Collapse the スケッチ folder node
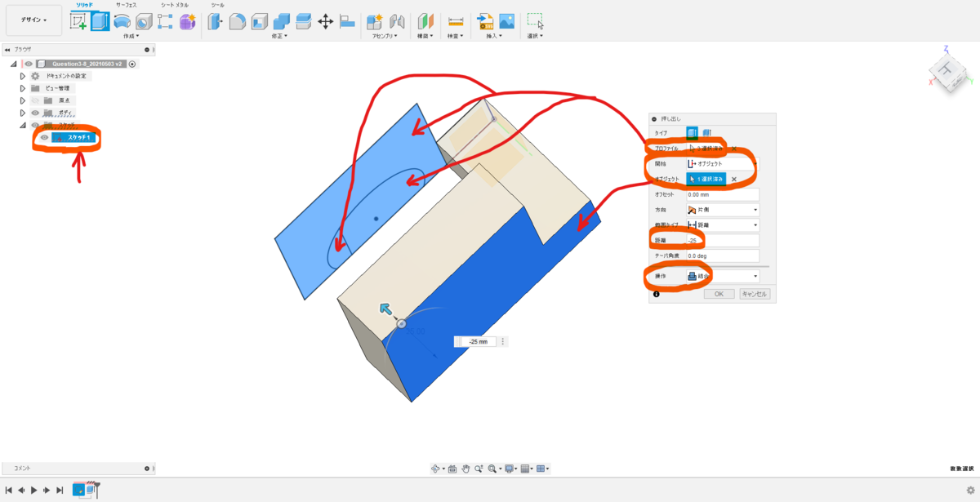The height and width of the screenshot is (502, 980). (x=23, y=125)
